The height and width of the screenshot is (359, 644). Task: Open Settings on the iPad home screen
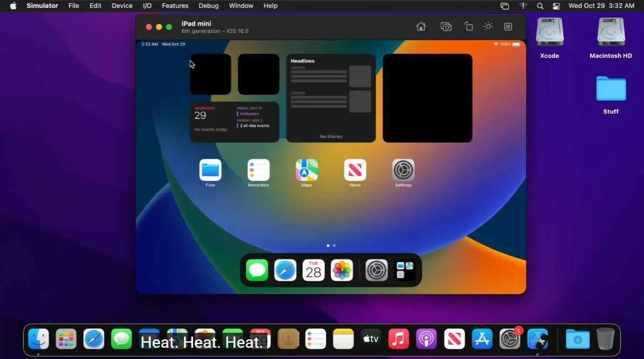[x=403, y=170]
